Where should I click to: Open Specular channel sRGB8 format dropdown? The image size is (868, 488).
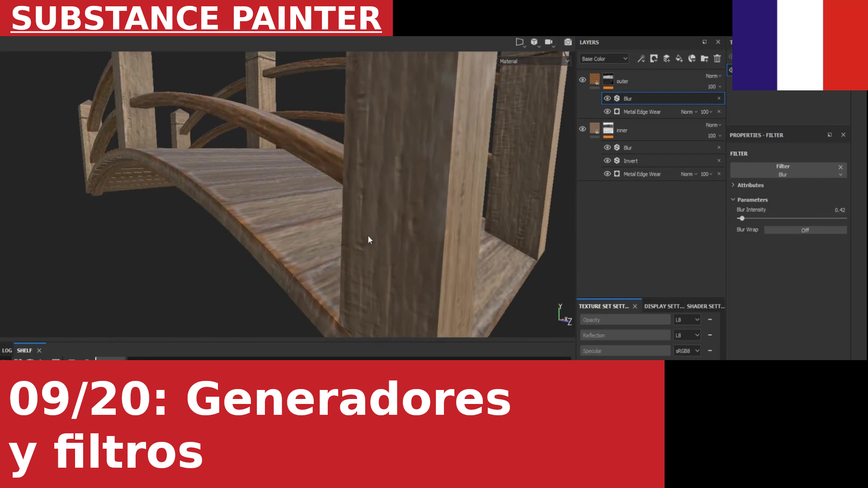[687, 350]
